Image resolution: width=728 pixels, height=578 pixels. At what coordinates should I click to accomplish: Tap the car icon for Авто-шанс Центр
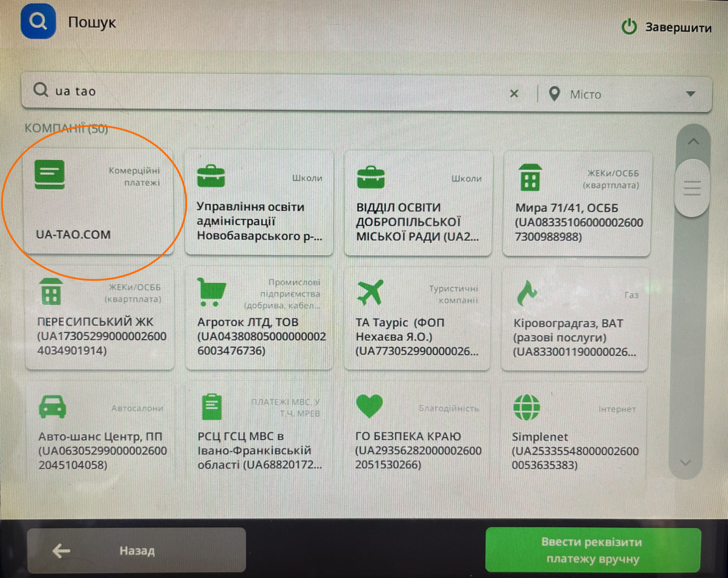pos(52,407)
